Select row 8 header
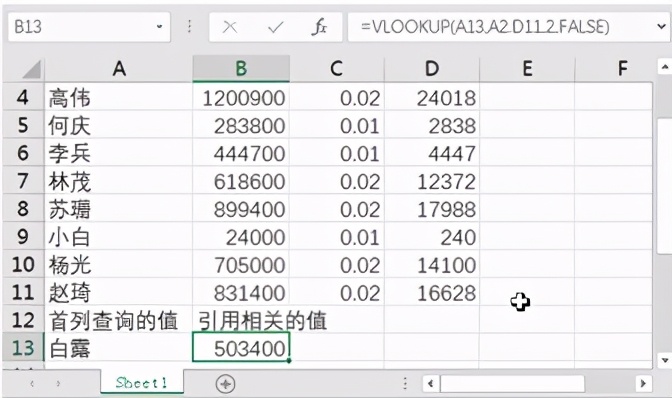This screenshot has width=672, height=398. click(23, 209)
